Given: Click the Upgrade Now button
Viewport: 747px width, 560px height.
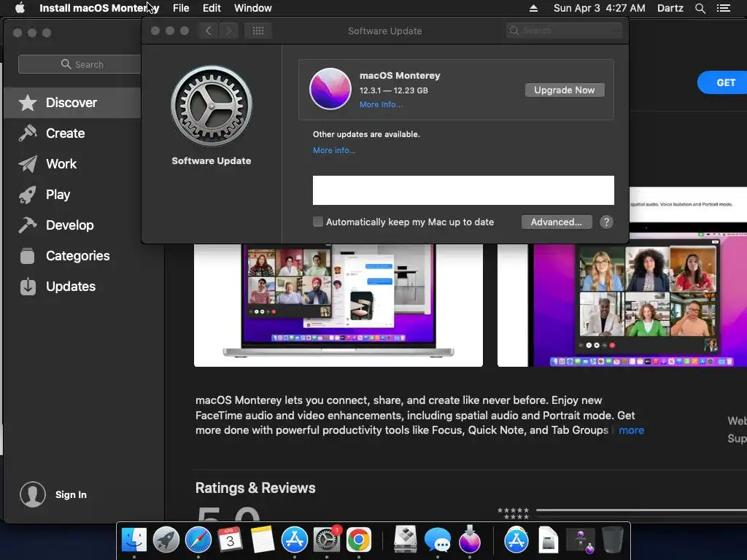Looking at the screenshot, I should (x=565, y=90).
